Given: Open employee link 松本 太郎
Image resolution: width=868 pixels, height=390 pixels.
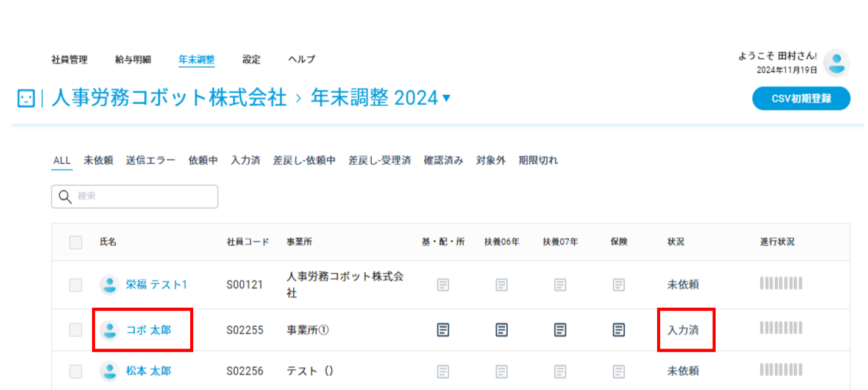Looking at the screenshot, I should point(149,370).
